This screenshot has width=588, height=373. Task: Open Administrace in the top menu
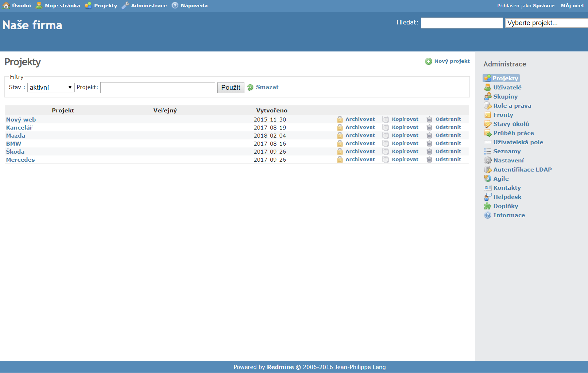tap(149, 5)
